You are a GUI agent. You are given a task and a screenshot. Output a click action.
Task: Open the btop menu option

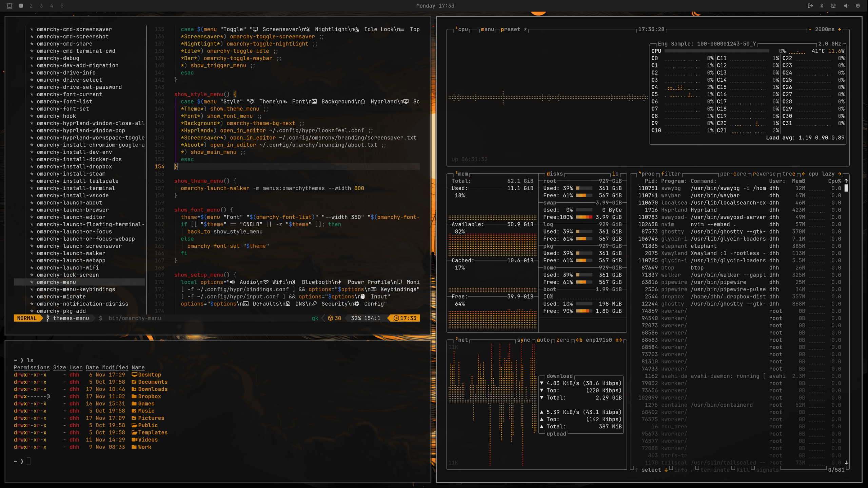point(487,29)
